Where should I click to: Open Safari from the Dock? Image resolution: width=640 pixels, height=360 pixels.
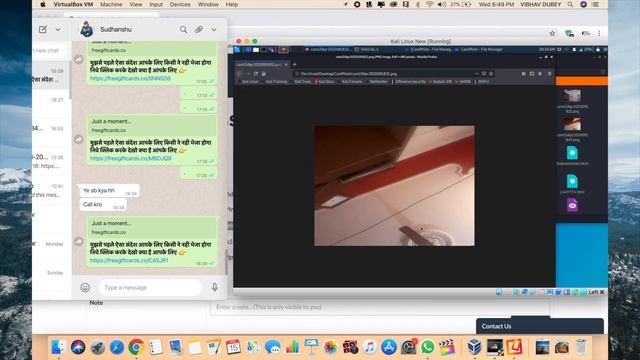point(117,347)
